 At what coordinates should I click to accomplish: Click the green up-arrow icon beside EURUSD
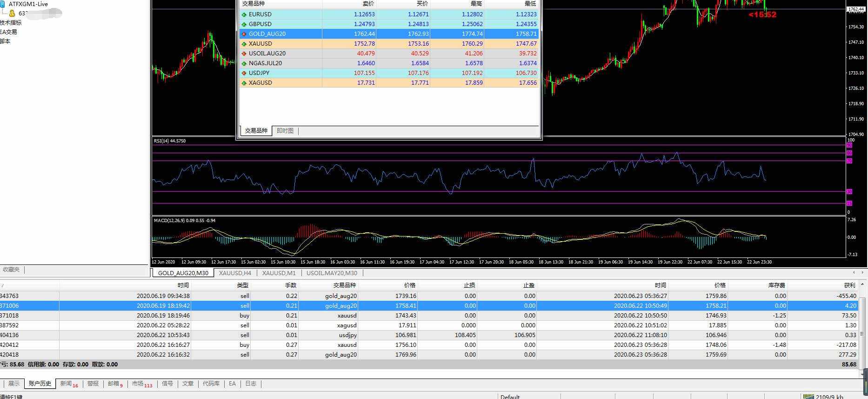pyautogui.click(x=244, y=14)
